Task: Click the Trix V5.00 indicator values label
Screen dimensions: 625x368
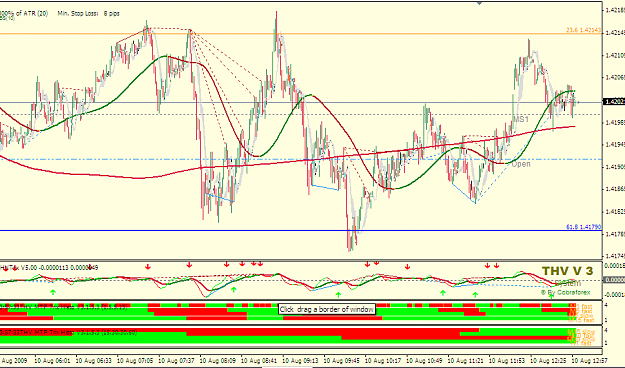Action: [x=50, y=268]
